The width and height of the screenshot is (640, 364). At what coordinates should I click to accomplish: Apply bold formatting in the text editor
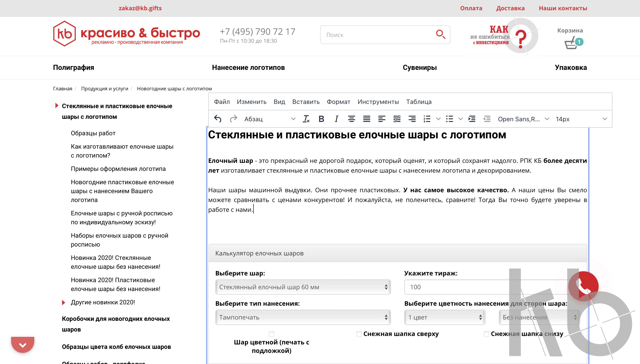321,119
